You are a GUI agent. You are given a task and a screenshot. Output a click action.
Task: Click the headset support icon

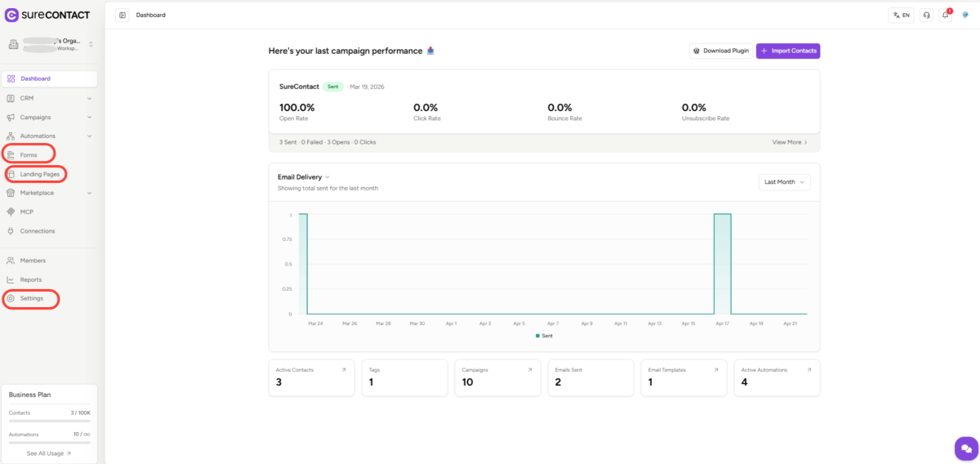click(x=926, y=15)
